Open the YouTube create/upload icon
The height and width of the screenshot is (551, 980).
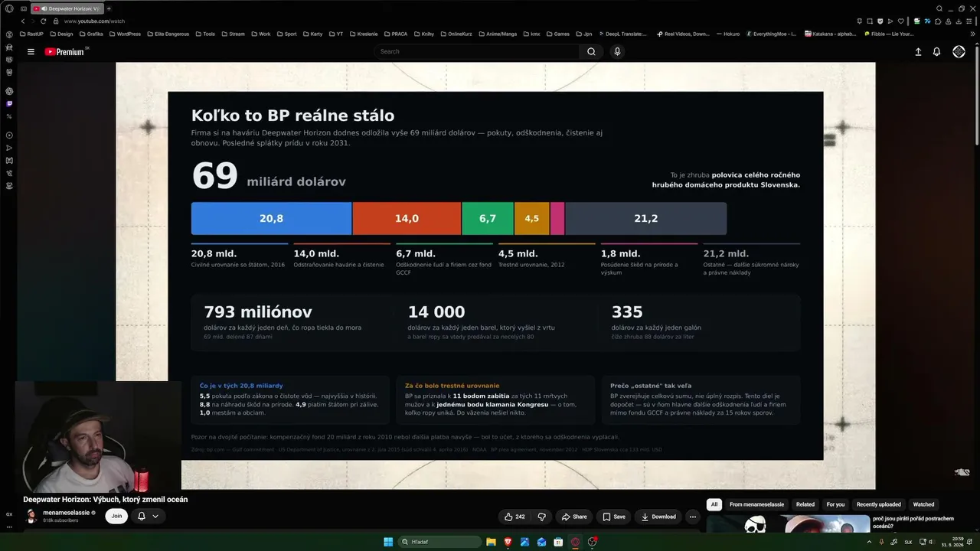point(918,51)
